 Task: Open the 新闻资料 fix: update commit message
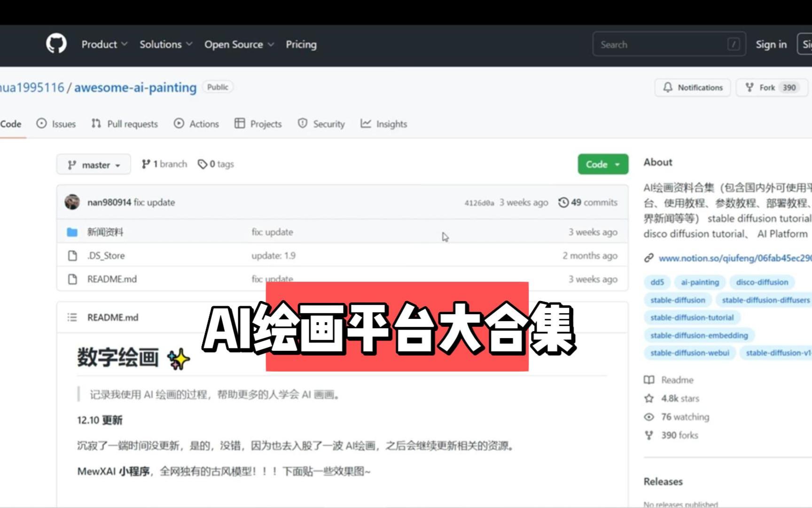coord(272,232)
